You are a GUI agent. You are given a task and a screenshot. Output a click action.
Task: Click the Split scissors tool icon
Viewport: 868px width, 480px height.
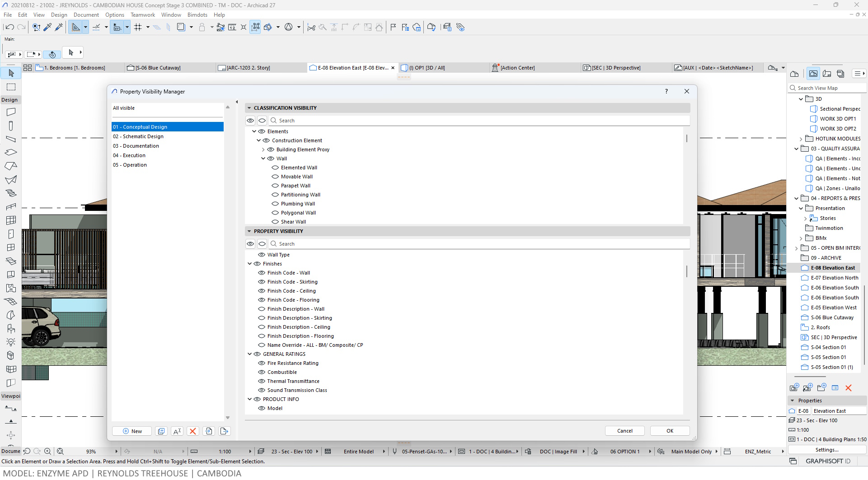[311, 28]
